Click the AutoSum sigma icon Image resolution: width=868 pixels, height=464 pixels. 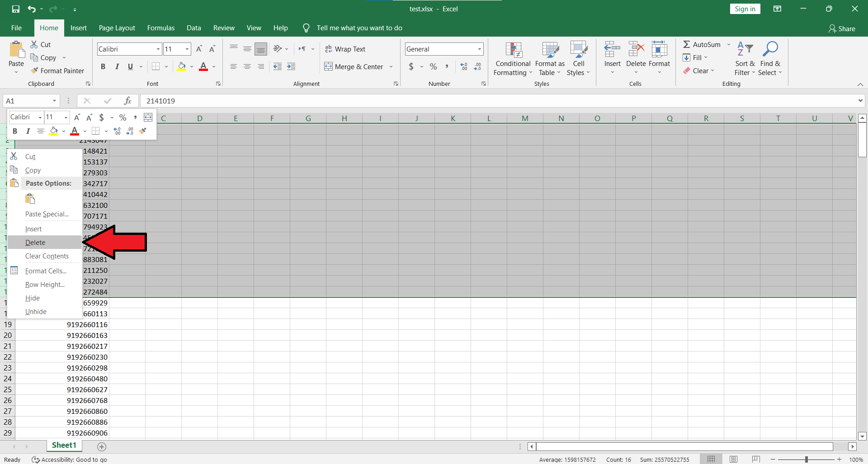(x=687, y=44)
